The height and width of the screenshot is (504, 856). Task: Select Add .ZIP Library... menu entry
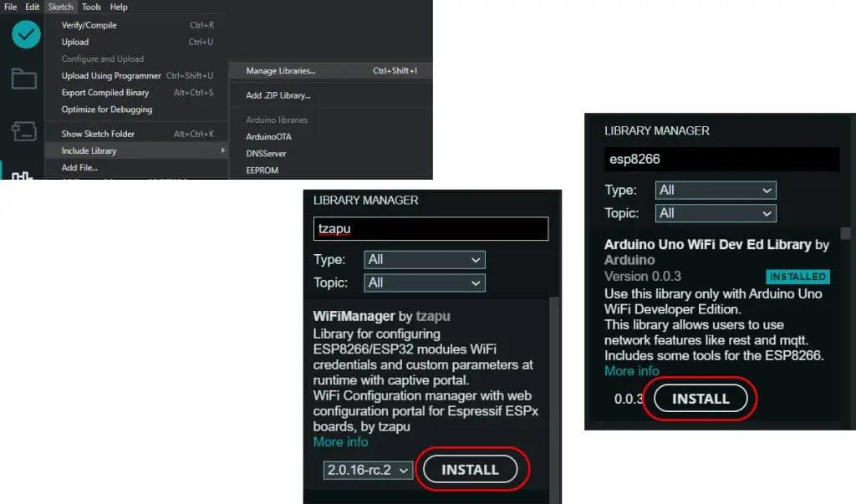coord(278,95)
